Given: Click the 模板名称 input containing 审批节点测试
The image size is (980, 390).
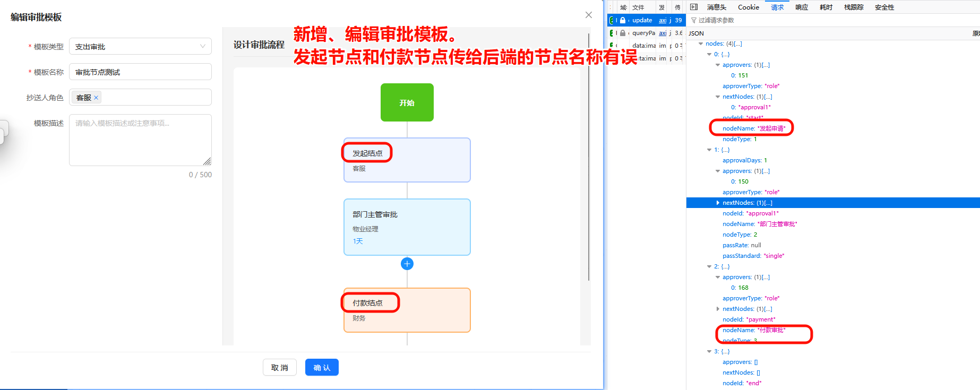Looking at the screenshot, I should 140,72.
